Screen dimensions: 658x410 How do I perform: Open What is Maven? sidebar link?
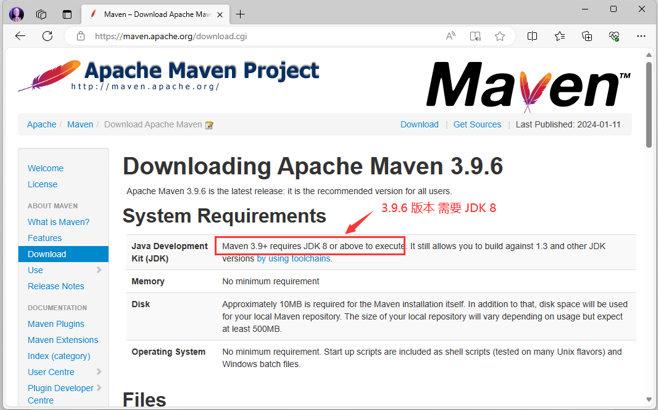(58, 222)
